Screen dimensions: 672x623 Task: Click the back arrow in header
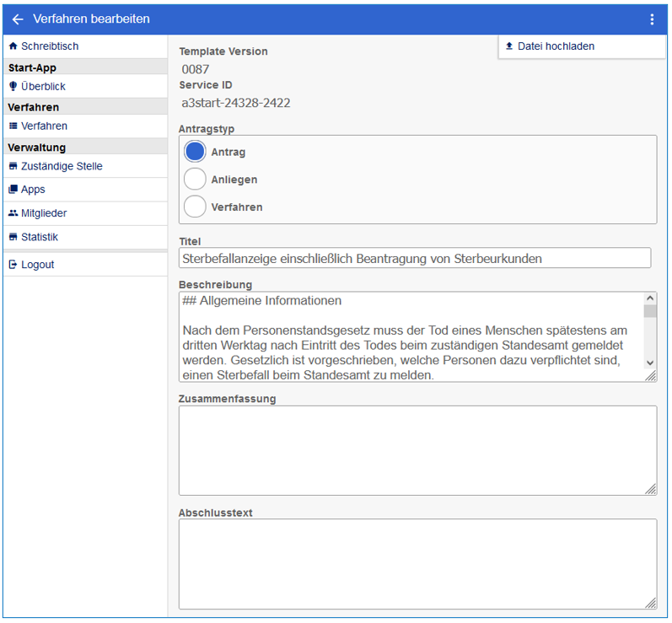point(18,19)
